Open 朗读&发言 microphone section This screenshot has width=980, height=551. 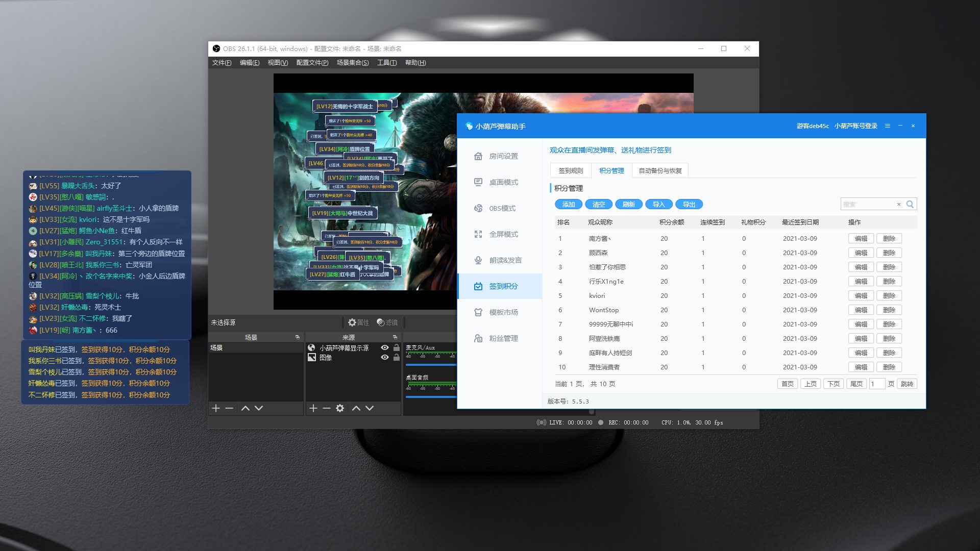[x=505, y=260]
